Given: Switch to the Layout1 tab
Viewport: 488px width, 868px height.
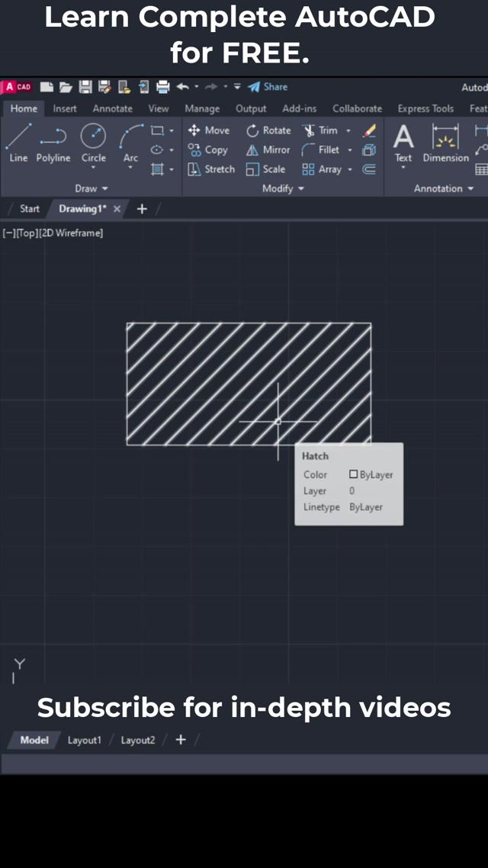Looking at the screenshot, I should coord(84,740).
